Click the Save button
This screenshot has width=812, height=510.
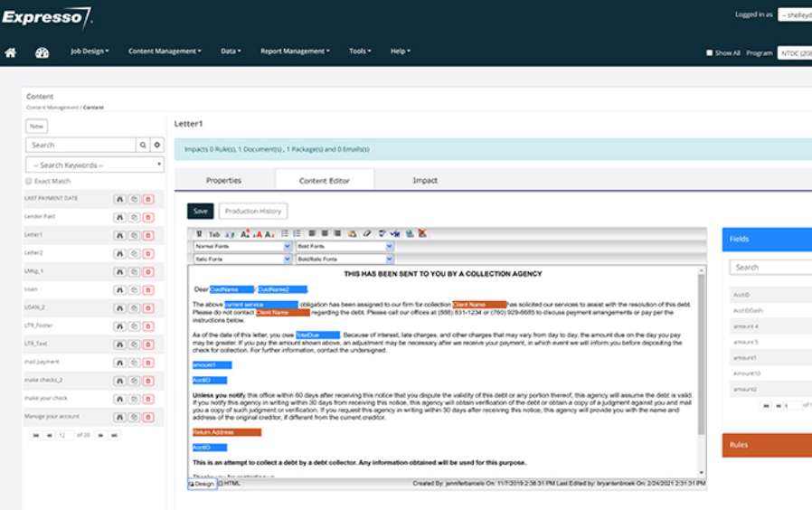(x=201, y=211)
